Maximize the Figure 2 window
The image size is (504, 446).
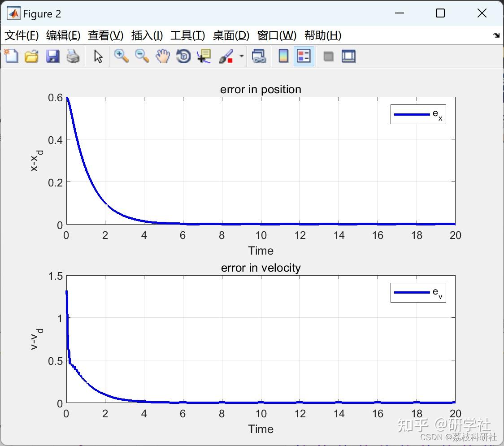(x=440, y=13)
